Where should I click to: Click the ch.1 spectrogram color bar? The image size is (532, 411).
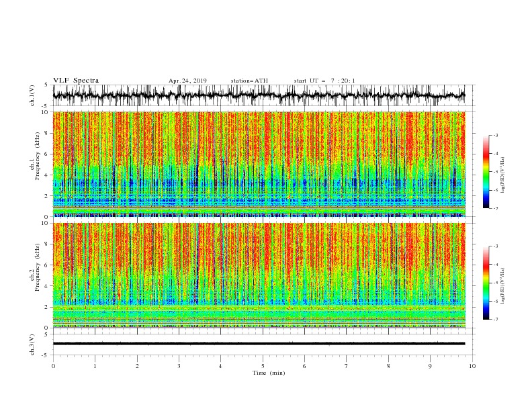click(x=486, y=172)
